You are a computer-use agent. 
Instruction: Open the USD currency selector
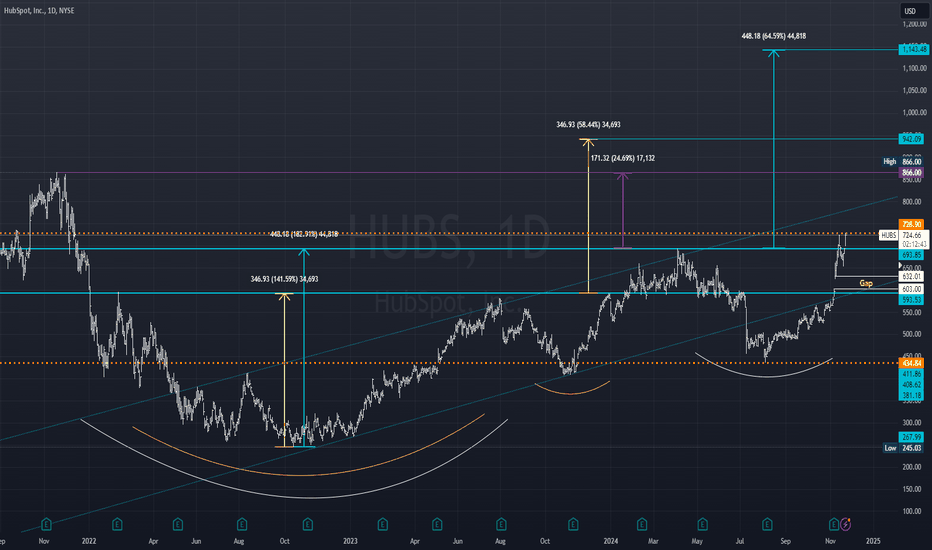click(x=910, y=11)
